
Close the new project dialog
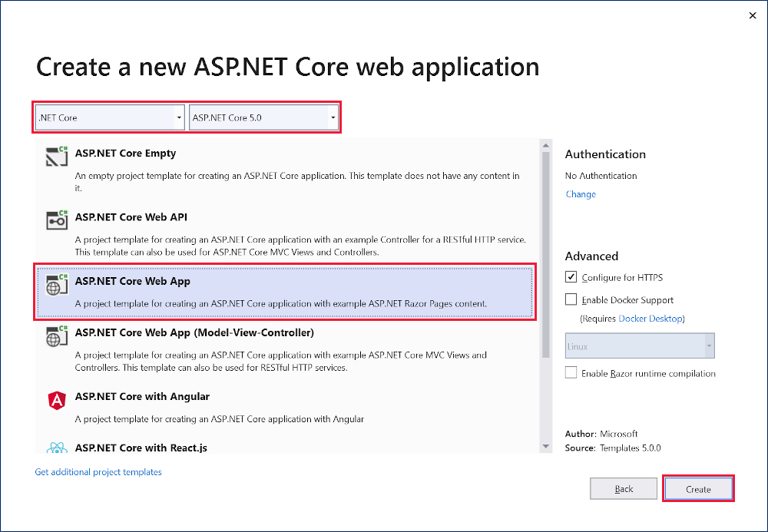tap(753, 15)
